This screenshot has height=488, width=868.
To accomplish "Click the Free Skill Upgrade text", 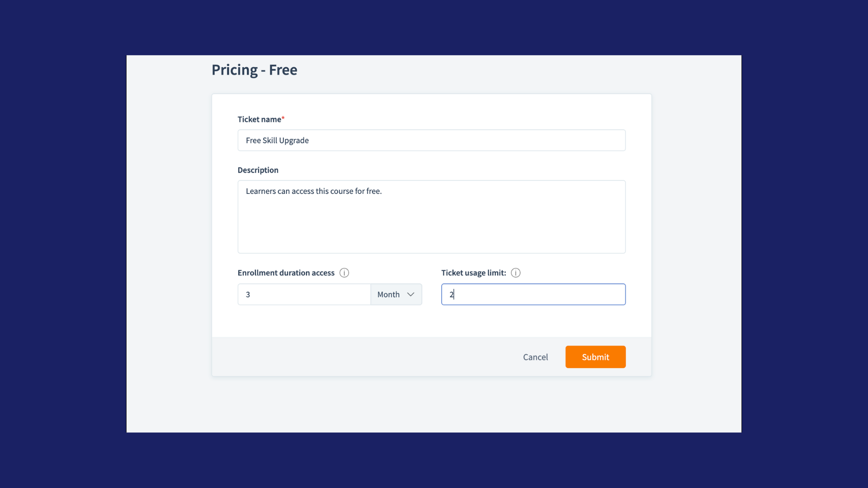I will 277,141.
